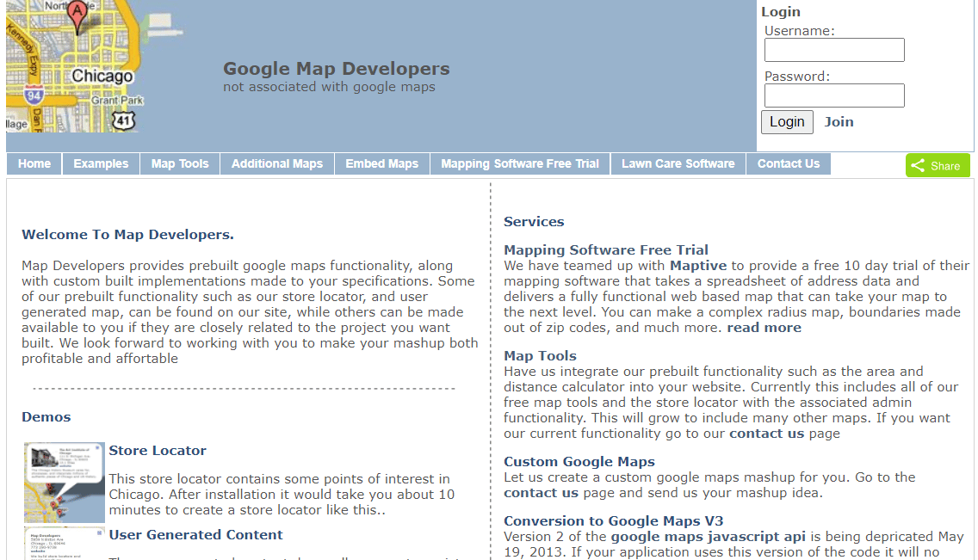
Task: Open the Examples tab
Action: pos(101,163)
